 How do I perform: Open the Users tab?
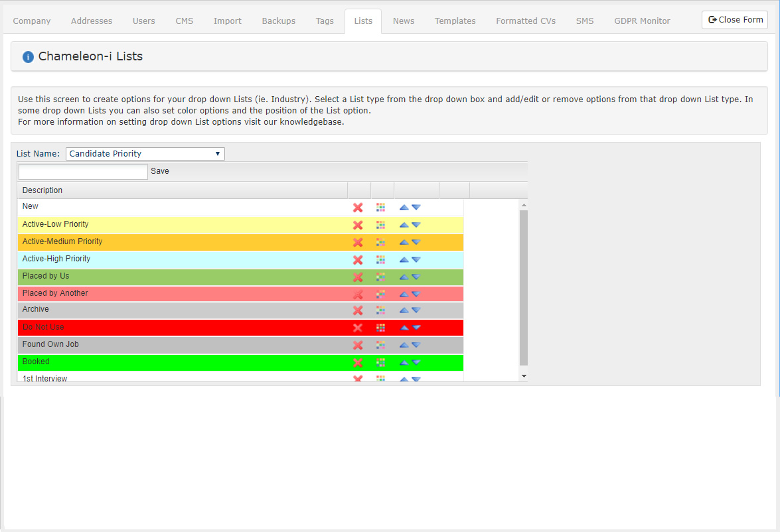coord(144,21)
